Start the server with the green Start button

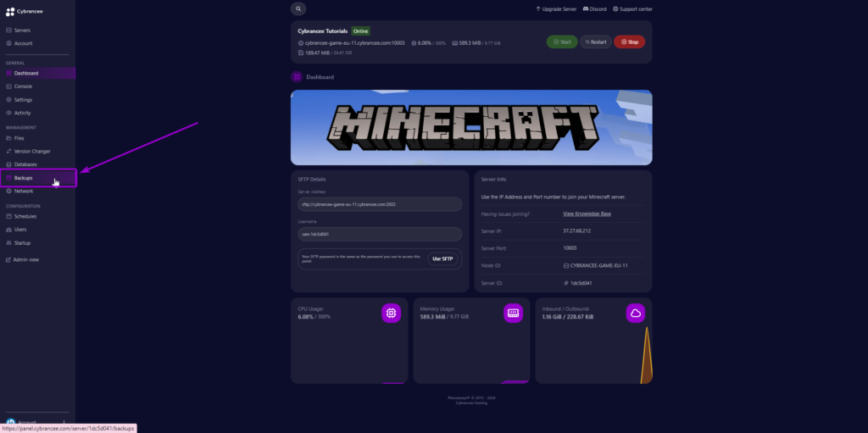(562, 42)
